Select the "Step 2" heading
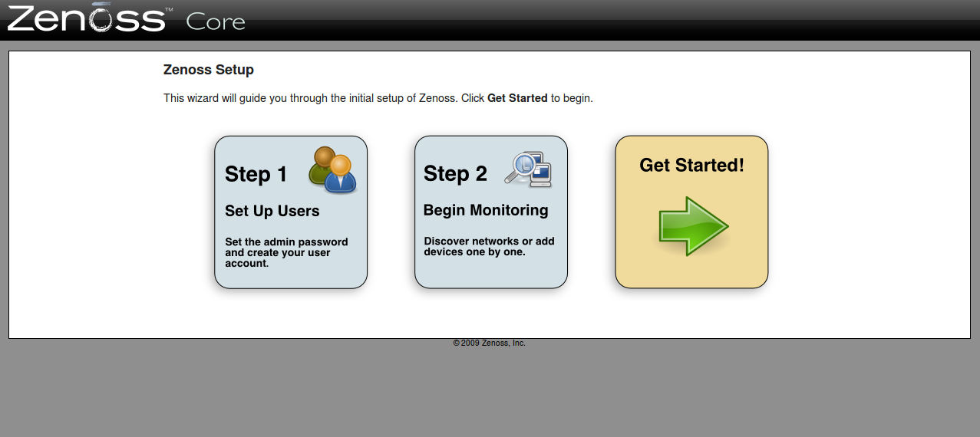 point(455,174)
